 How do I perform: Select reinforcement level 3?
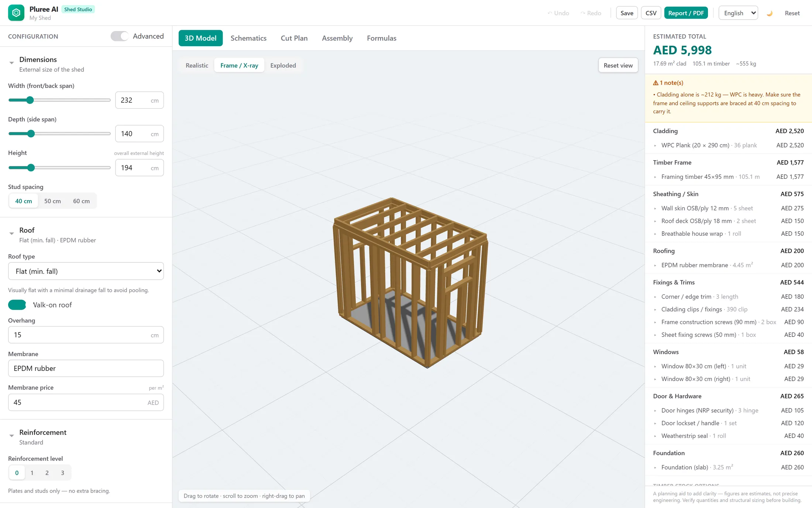click(62, 473)
